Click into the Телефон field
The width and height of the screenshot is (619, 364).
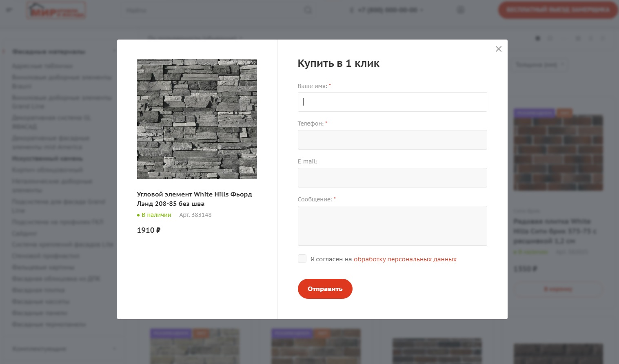click(x=392, y=140)
